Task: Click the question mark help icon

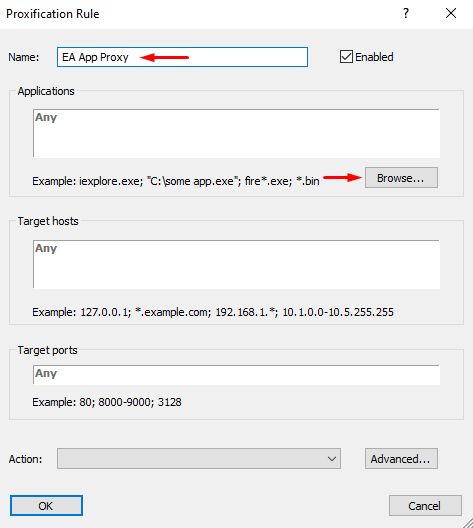Action: coord(406,13)
